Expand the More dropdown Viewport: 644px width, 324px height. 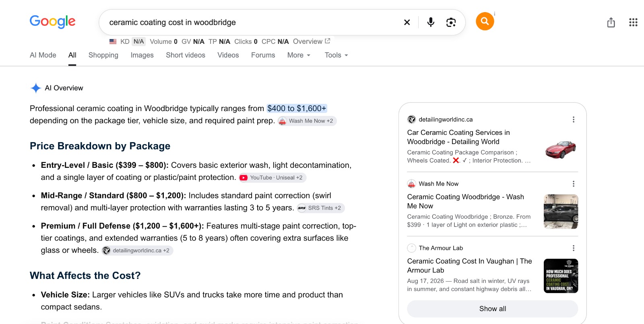tap(299, 55)
